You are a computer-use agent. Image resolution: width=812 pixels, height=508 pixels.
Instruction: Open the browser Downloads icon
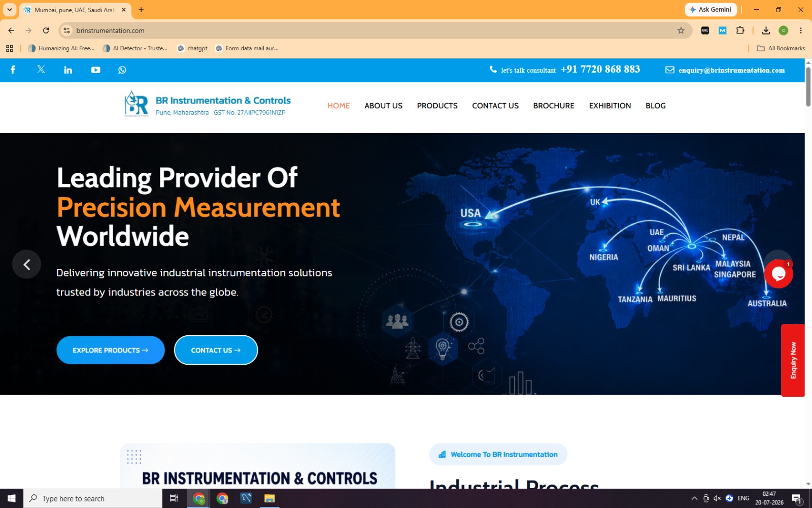[766, 30]
